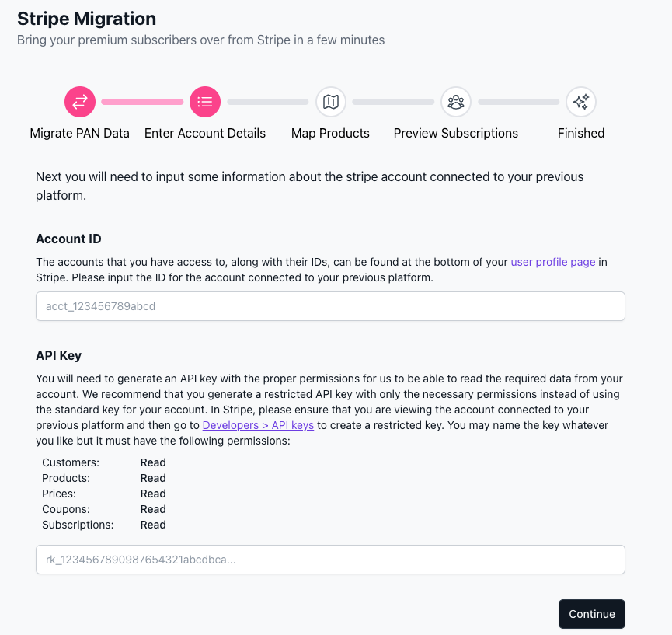Click the Prices: permission row label

[59, 494]
